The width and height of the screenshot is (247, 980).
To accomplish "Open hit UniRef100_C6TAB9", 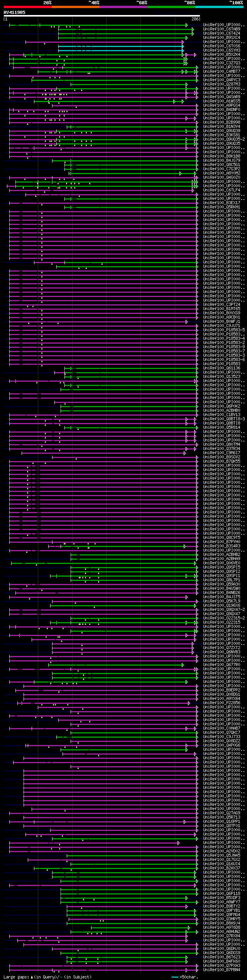I will point(222,29).
